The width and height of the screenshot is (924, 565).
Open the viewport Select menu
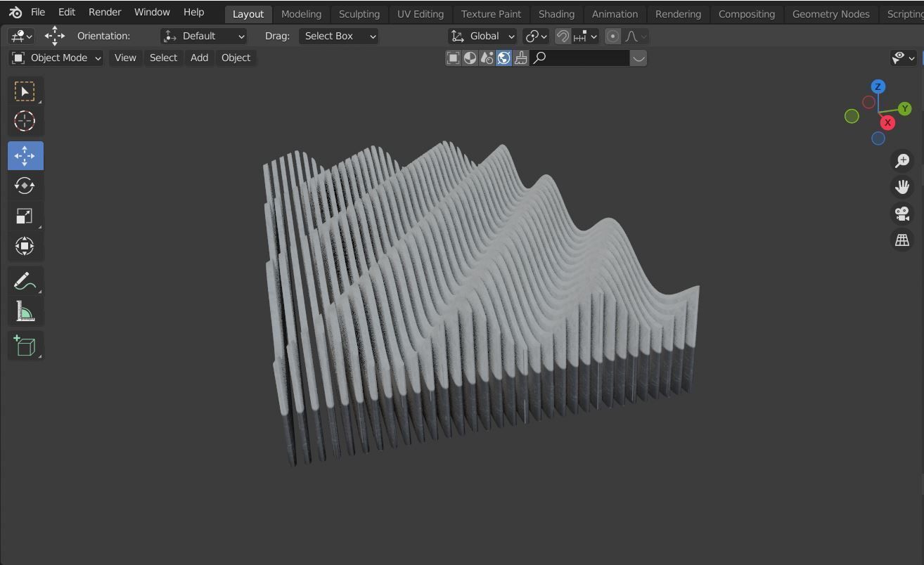(163, 58)
